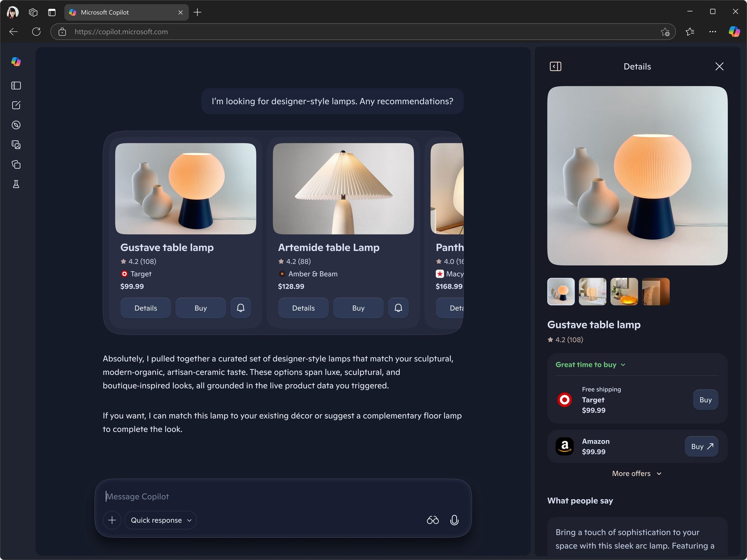Image resolution: width=747 pixels, height=560 pixels.
Task: Click the large Gustave lamp image in Details
Action: pos(637,175)
